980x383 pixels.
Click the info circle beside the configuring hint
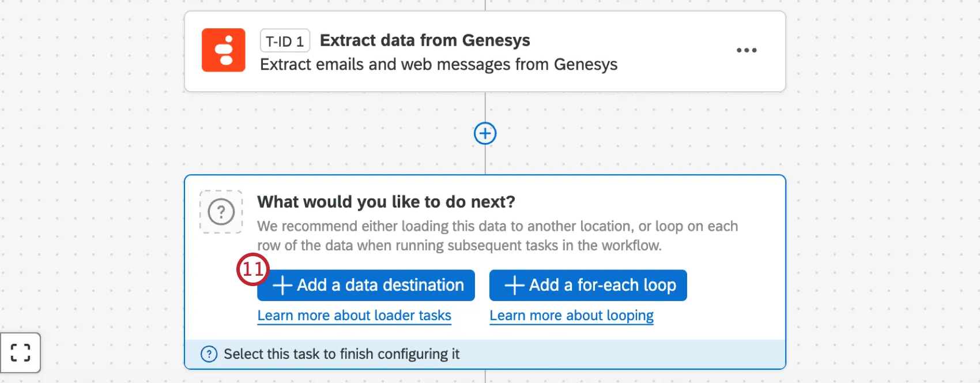[x=209, y=354]
